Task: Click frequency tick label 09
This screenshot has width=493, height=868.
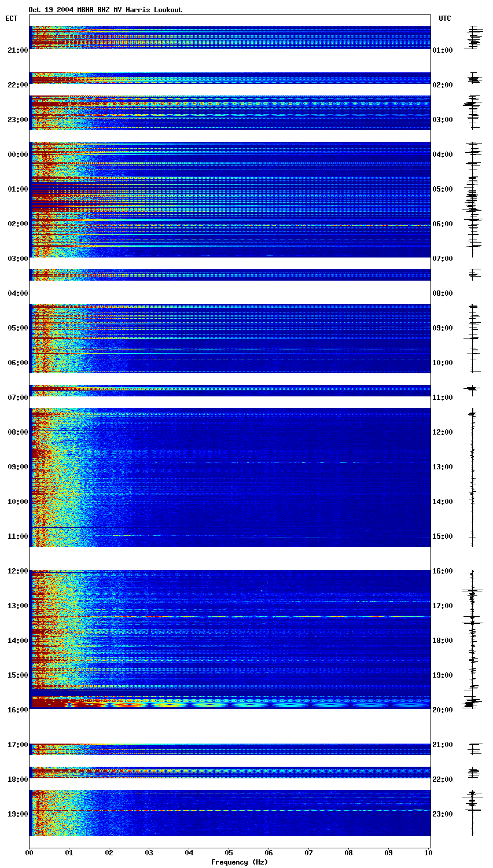Action: click(x=388, y=852)
